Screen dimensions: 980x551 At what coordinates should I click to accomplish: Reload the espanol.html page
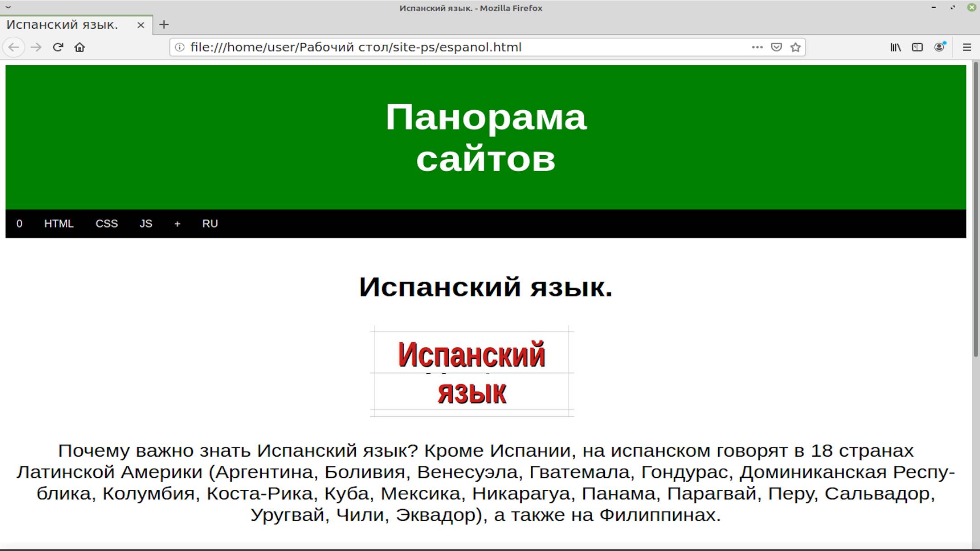58,47
